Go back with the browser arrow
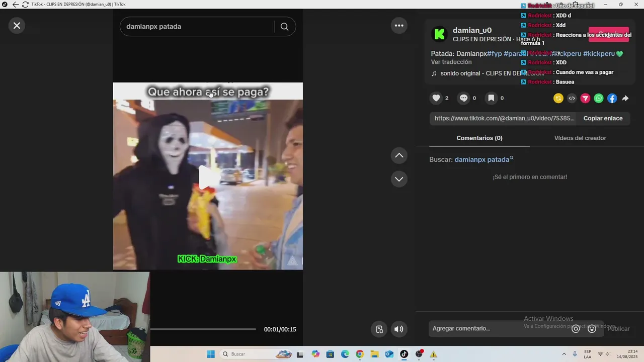Image resolution: width=644 pixels, height=362 pixels. click(15, 5)
